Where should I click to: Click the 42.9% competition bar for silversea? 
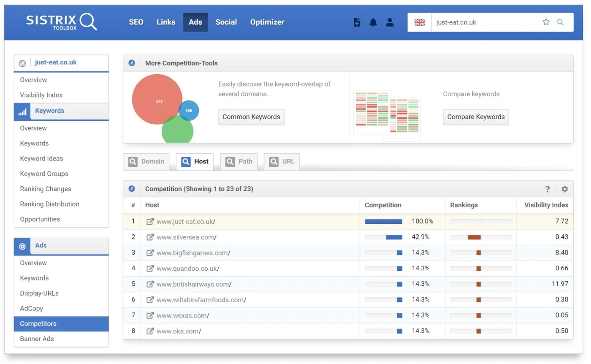click(383, 237)
